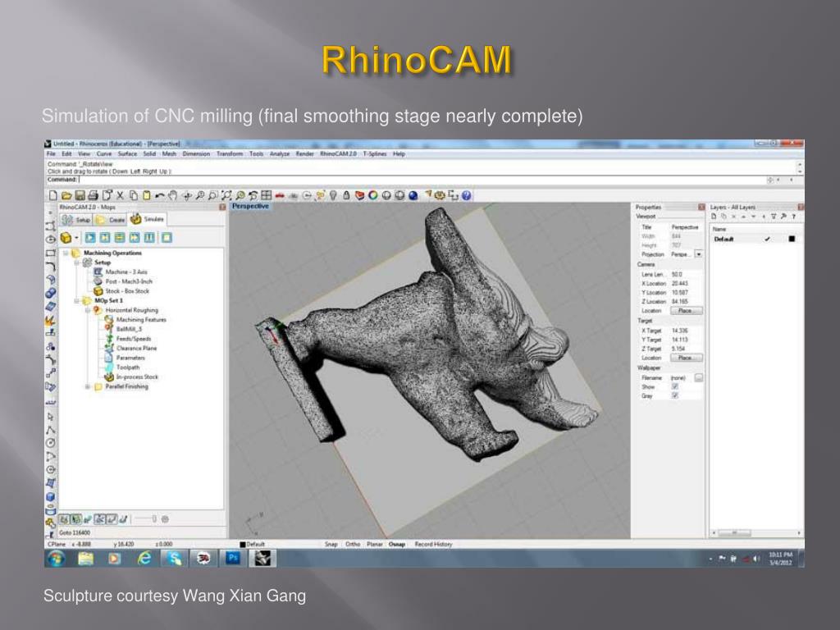
Task: Click the Layers panel horizontal scrollbar
Action: [x=756, y=533]
